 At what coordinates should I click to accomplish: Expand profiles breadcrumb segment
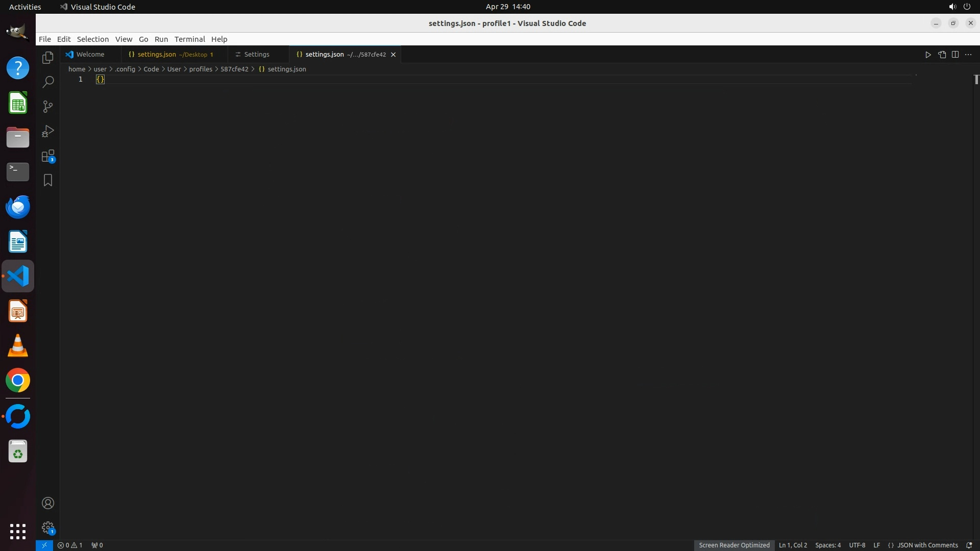pyautogui.click(x=201, y=69)
